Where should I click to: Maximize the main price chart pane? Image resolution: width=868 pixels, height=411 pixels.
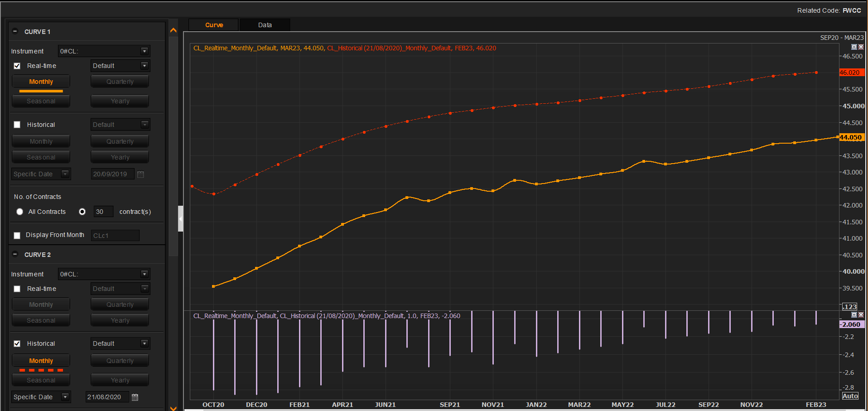click(x=854, y=47)
